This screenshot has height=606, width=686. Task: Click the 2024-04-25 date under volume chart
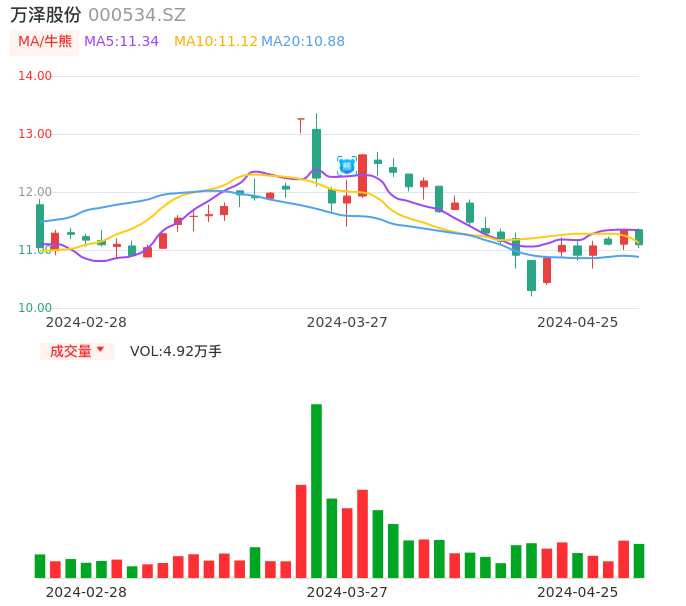pos(578,593)
